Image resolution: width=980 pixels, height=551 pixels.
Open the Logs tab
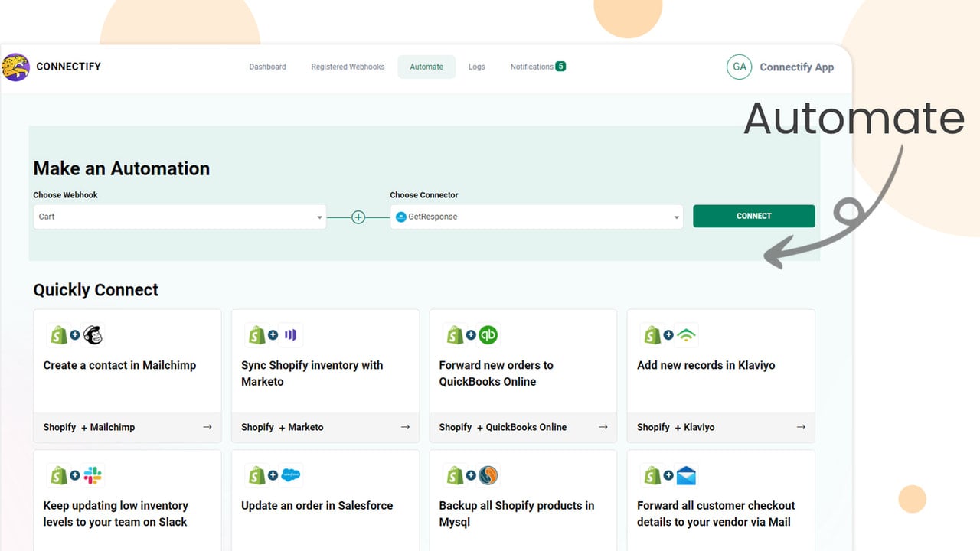click(x=477, y=67)
